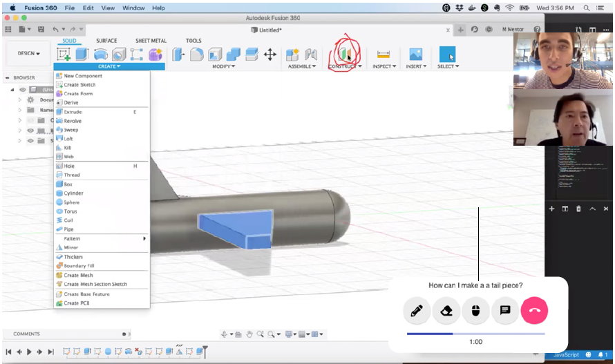
Task: Jump to the timeline start
Action: (8, 352)
